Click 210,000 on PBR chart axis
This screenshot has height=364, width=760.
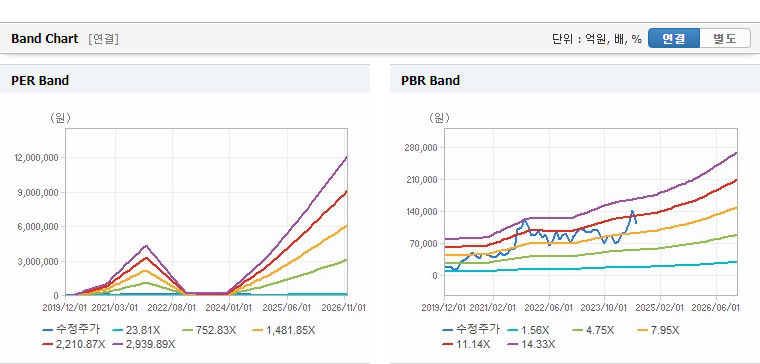tap(423, 179)
